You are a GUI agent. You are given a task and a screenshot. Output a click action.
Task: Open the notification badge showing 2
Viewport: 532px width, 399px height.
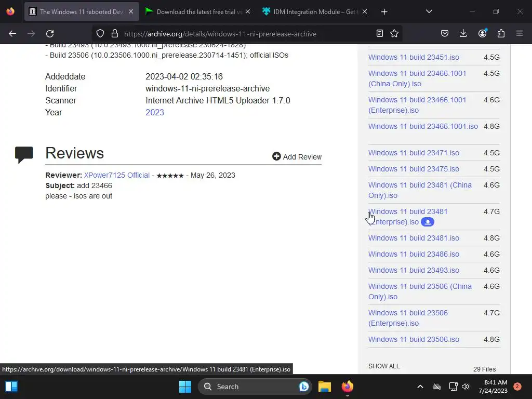tap(517, 387)
